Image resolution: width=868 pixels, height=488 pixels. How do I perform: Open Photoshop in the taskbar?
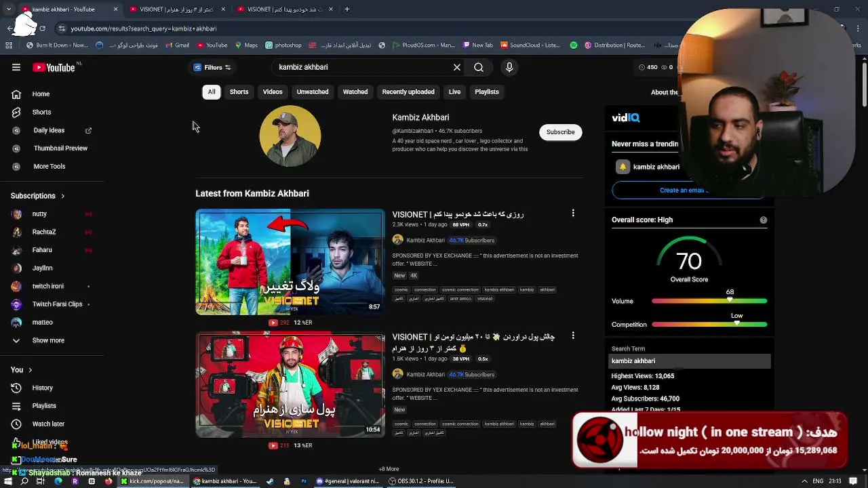pos(303,481)
